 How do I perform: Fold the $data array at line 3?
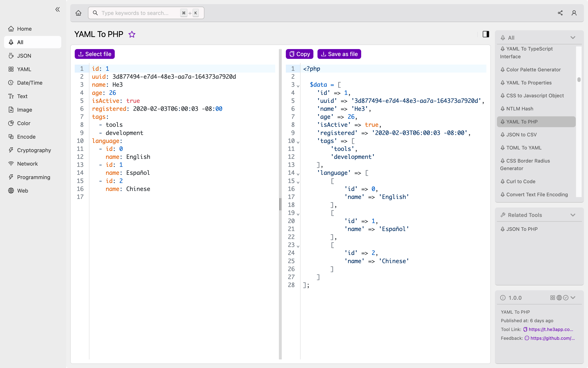pyautogui.click(x=298, y=86)
